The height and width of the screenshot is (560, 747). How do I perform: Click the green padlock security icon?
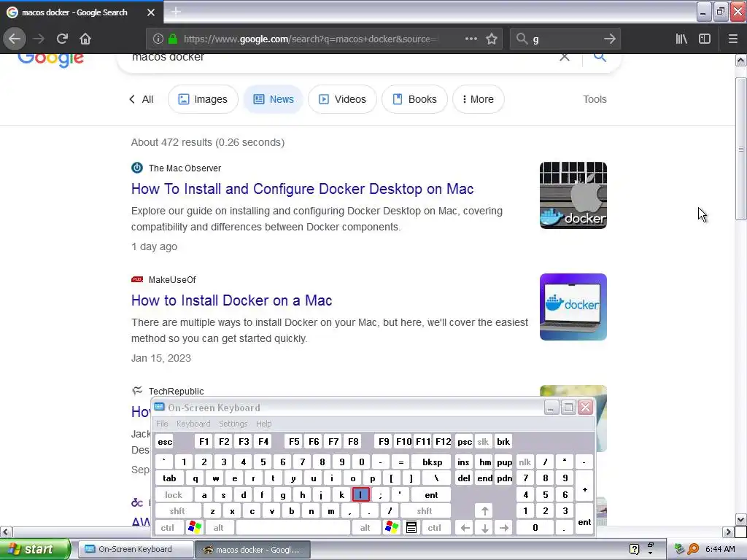click(173, 39)
